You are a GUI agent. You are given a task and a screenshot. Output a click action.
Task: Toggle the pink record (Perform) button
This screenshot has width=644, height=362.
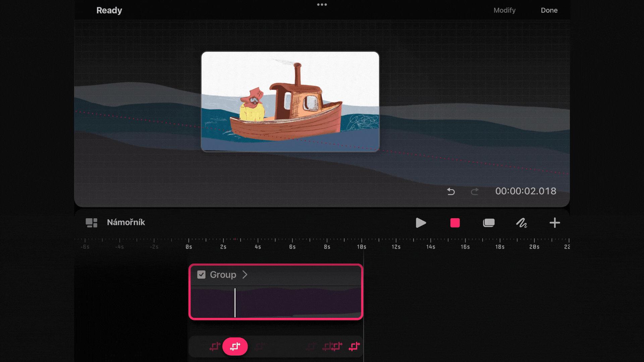455,223
